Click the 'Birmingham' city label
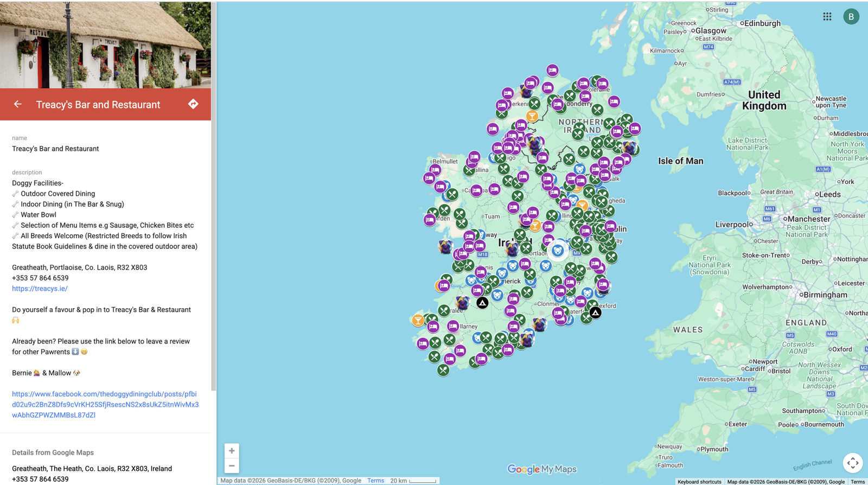 pyautogui.click(x=825, y=295)
